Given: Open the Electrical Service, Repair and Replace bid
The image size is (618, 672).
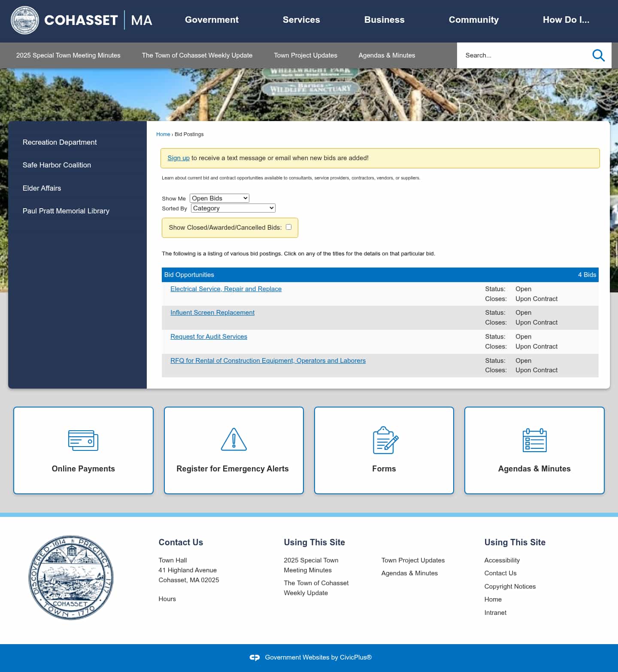Looking at the screenshot, I should tap(226, 289).
